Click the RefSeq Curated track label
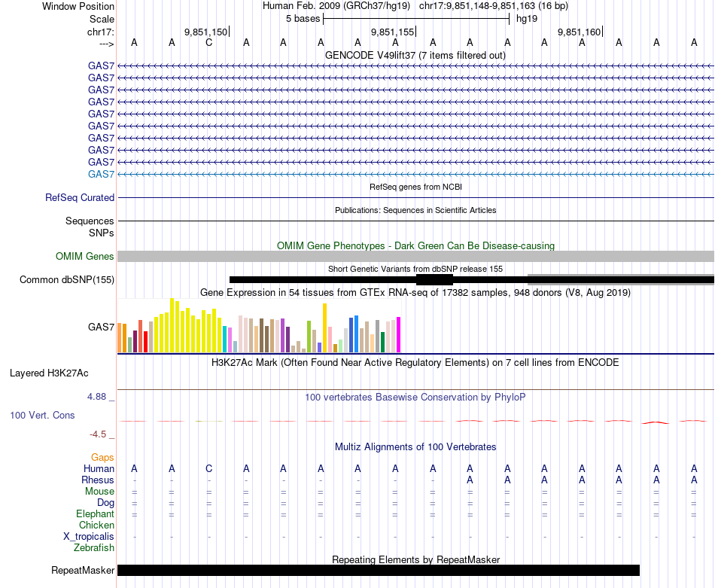Viewport: 715px width, 588px height. 79,197
